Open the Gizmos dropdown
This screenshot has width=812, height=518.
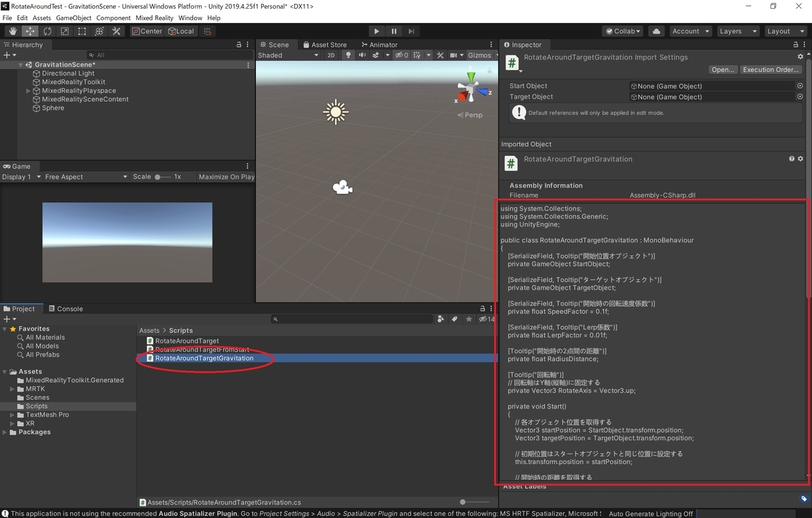point(482,55)
